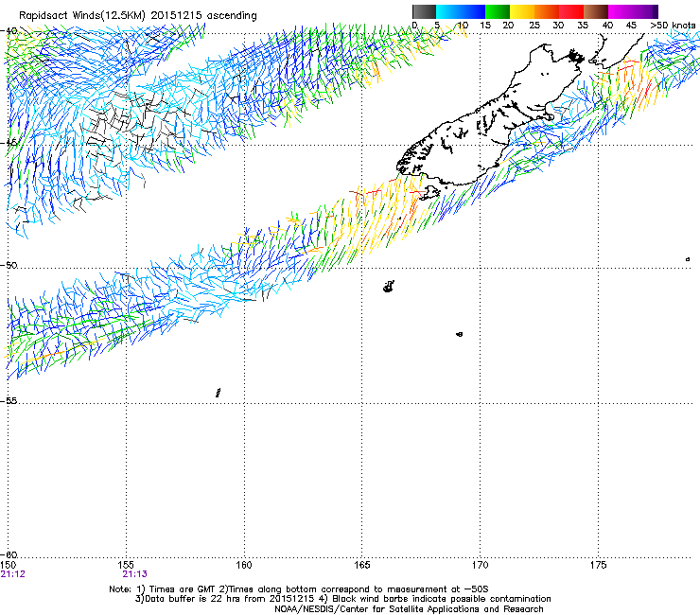Click the green 15-20 knots color swatch

498,11
